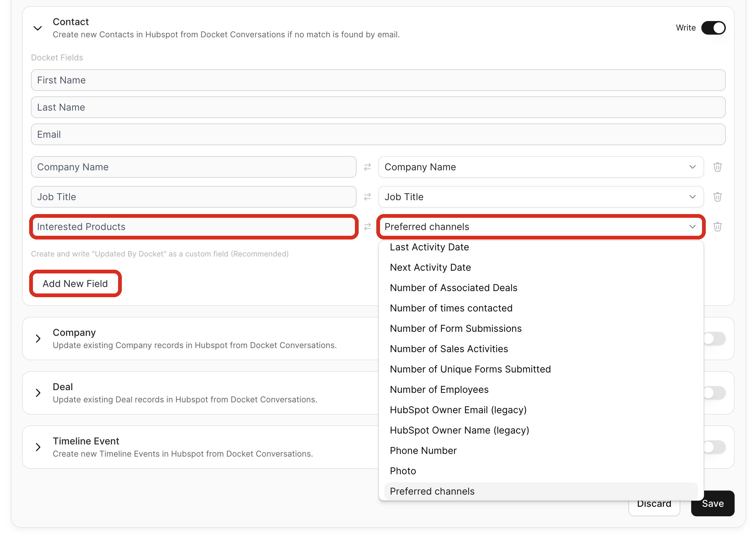
Task: Choose HubSpot Owner Name (legacy) option
Action: click(541, 430)
